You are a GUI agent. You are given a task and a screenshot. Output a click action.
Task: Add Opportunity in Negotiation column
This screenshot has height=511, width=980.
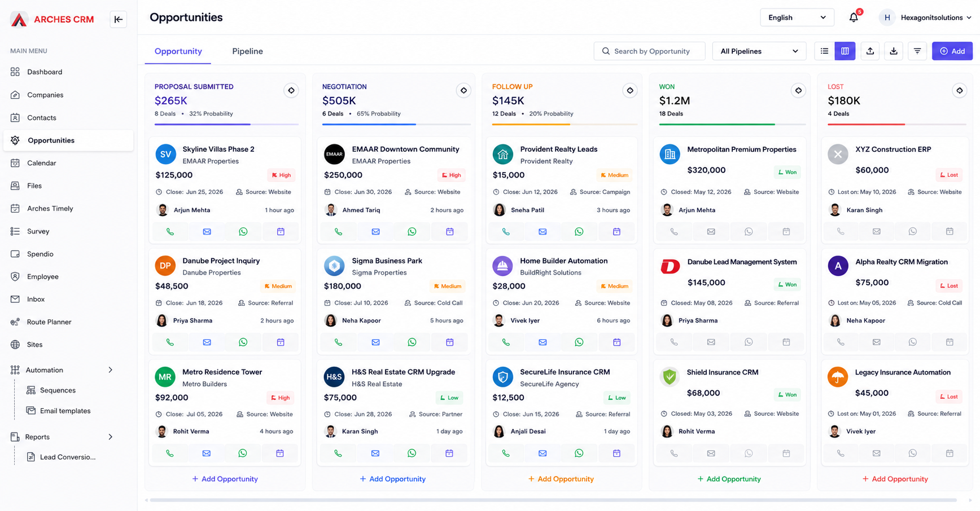[x=393, y=479]
